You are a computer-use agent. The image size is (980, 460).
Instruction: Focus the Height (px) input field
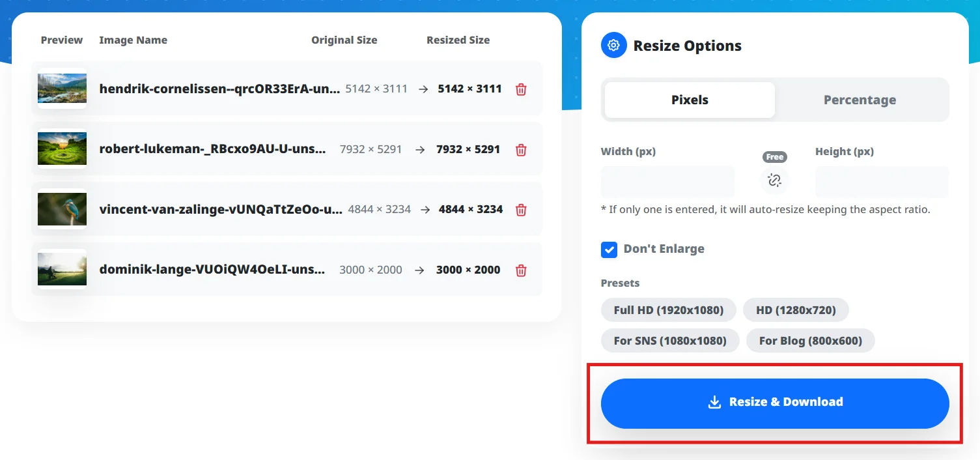click(882, 182)
